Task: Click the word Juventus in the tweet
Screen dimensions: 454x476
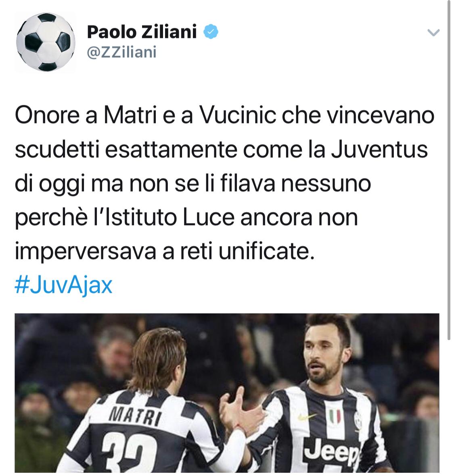Action: [x=379, y=149]
